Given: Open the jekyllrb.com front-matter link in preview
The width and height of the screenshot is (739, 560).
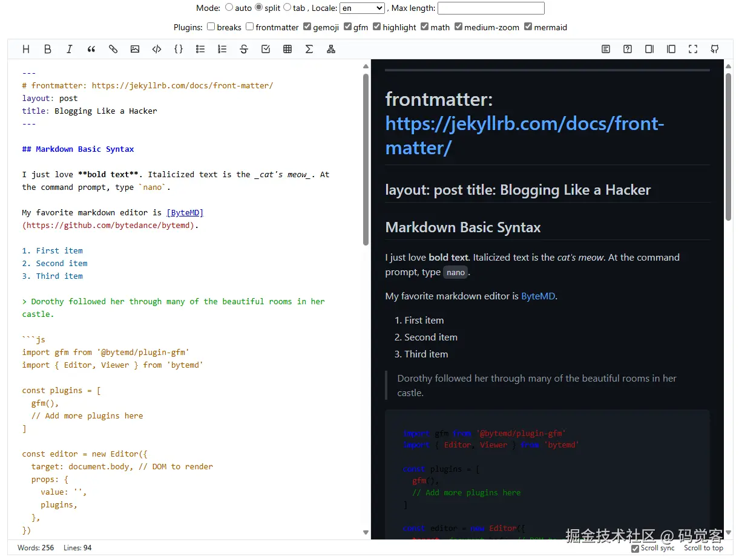Looking at the screenshot, I should [x=525, y=135].
